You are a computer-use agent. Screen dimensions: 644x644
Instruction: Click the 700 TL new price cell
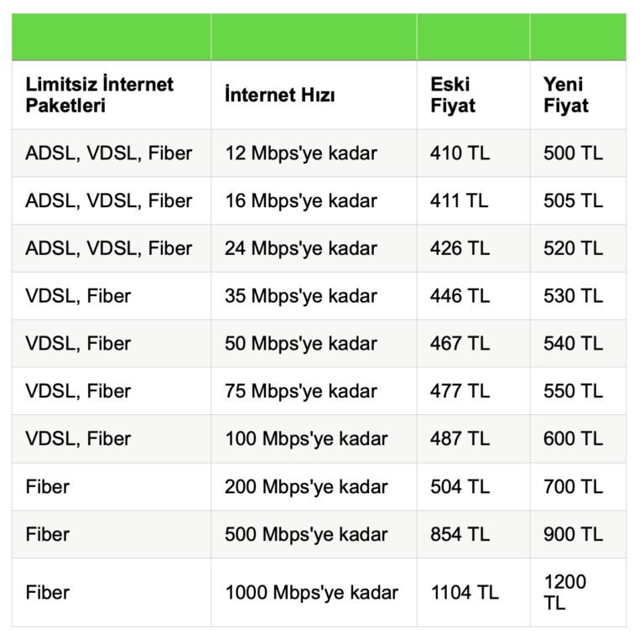(573, 487)
